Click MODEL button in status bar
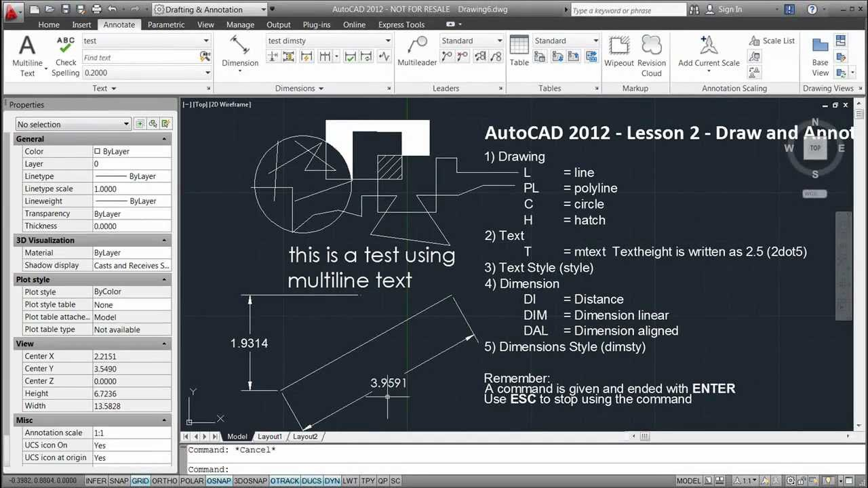The height and width of the screenshot is (488, 868). (688, 481)
